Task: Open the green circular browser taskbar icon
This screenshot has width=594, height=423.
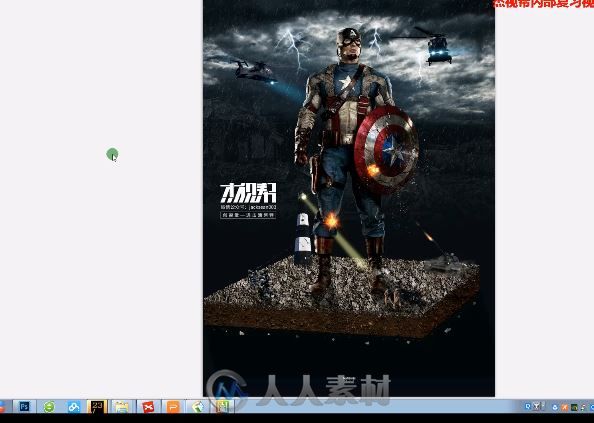Action: click(x=49, y=407)
